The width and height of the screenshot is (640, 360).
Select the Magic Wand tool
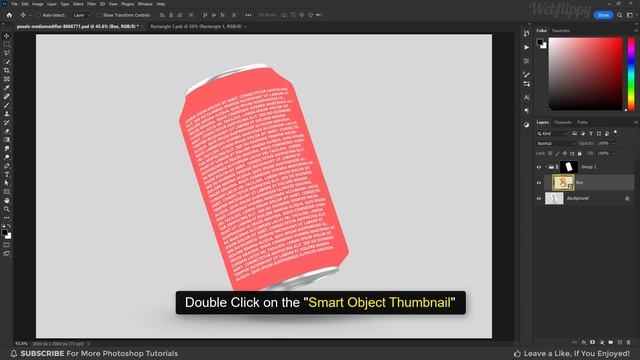(x=7, y=62)
